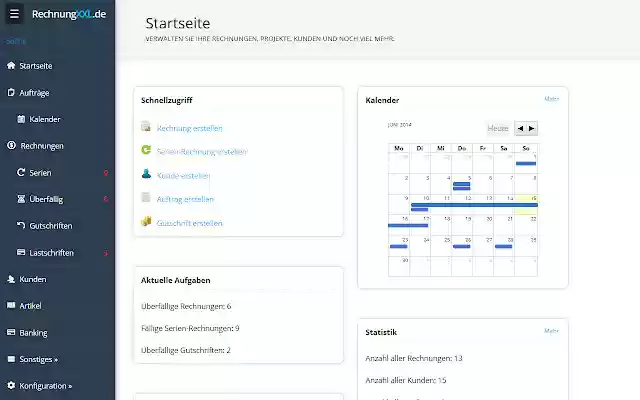Go to previous month in calendar
Image resolution: width=640 pixels, height=400 pixels.
[520, 128]
